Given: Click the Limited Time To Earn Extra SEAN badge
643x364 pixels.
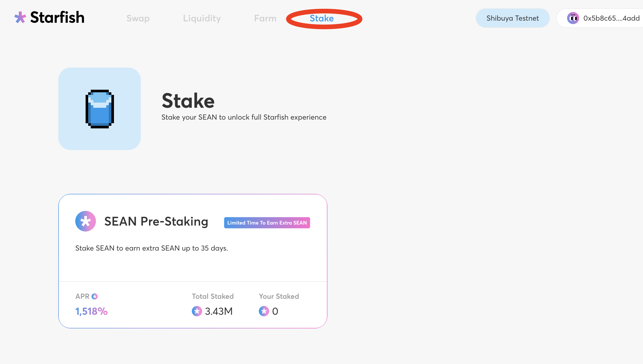Looking at the screenshot, I should [x=267, y=223].
